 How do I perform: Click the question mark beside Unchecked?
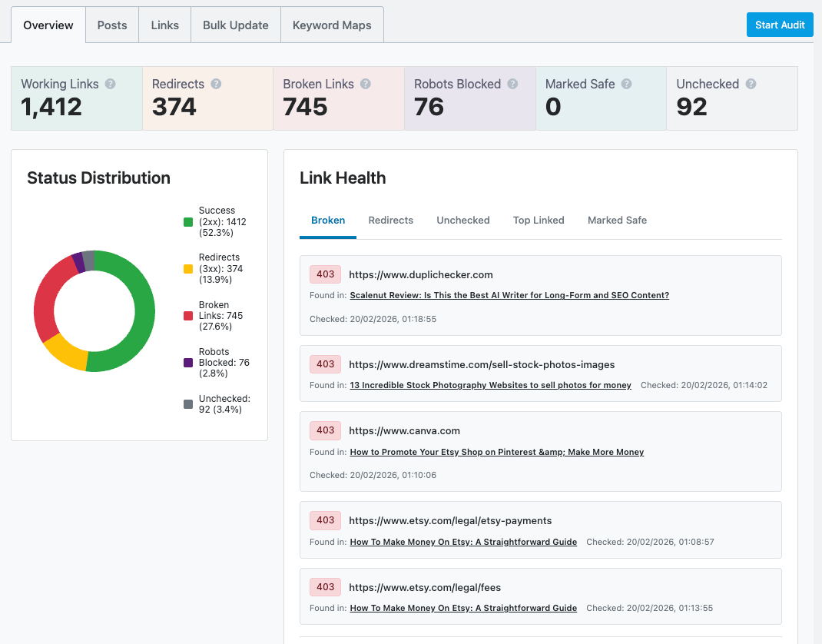[x=751, y=84]
